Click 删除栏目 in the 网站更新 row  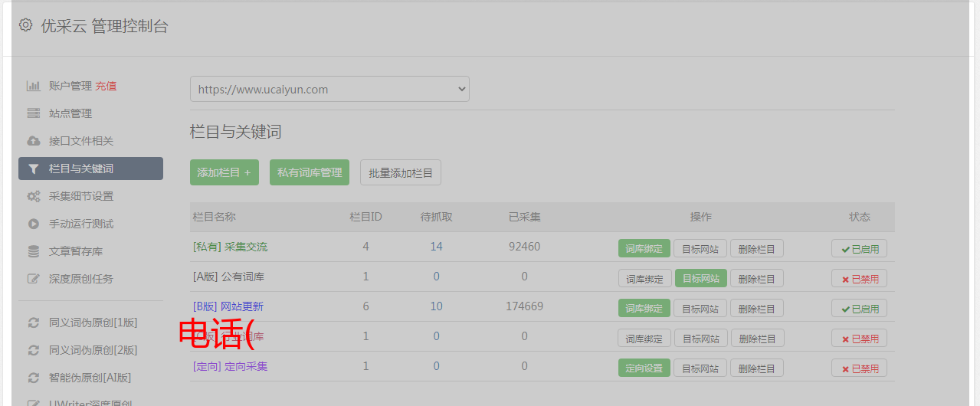[x=757, y=308]
